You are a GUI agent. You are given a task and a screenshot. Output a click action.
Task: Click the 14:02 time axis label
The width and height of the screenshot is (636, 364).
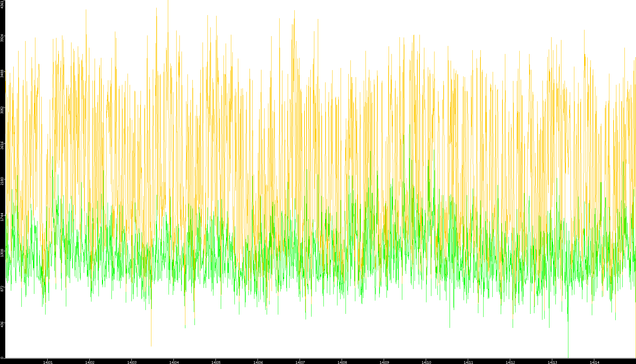(x=90, y=362)
